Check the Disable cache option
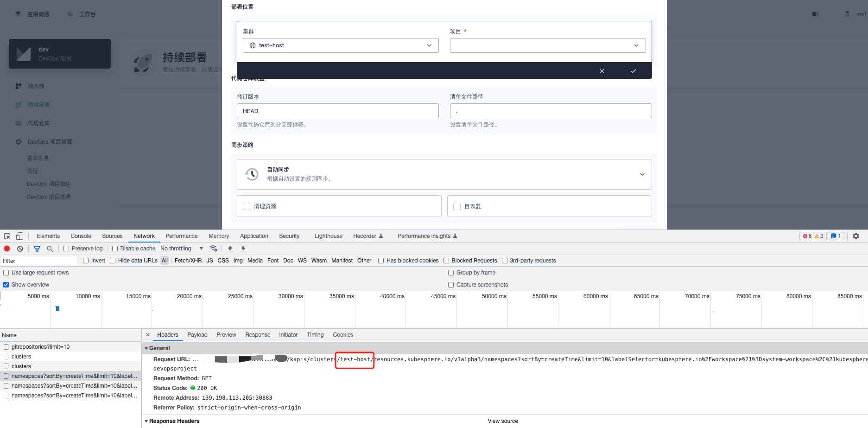The width and height of the screenshot is (868, 428). pyautogui.click(x=115, y=249)
